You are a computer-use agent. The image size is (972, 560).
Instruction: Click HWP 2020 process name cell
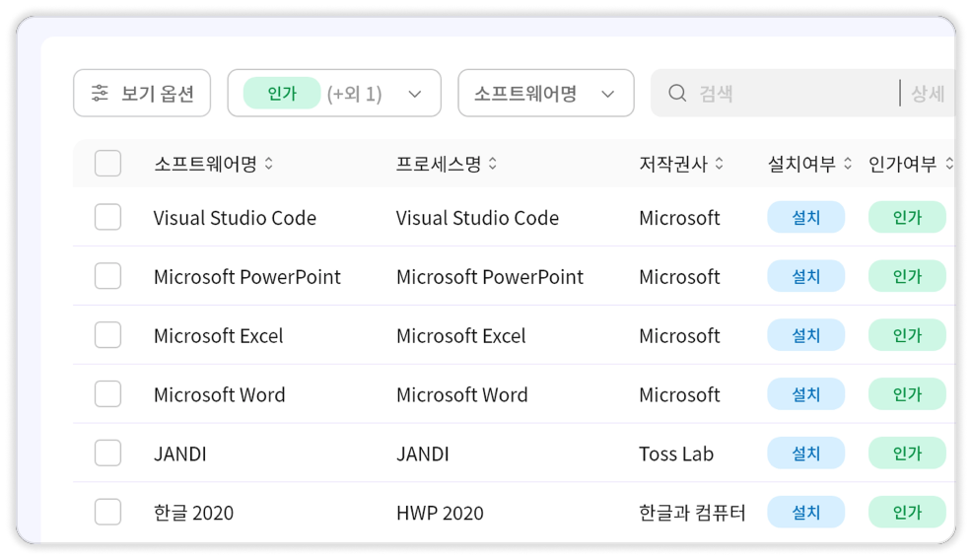pyautogui.click(x=440, y=513)
